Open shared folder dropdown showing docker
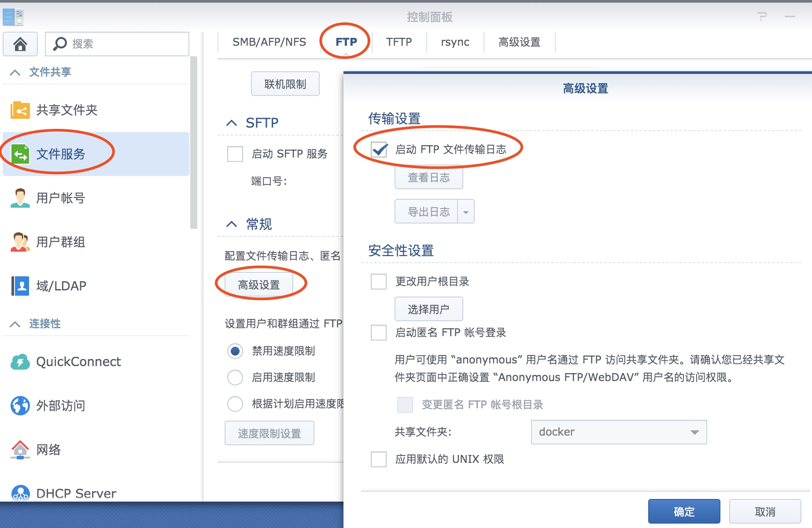 pyautogui.click(x=619, y=432)
